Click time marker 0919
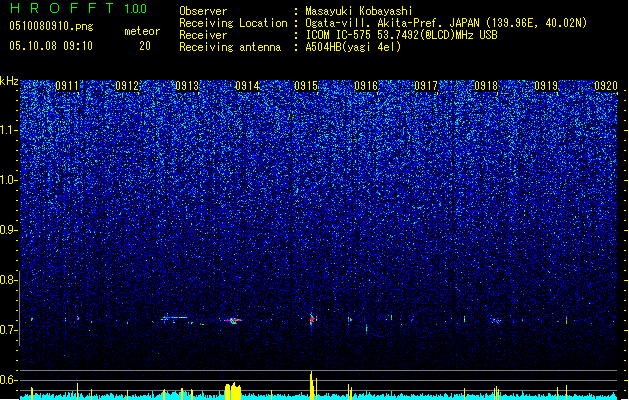This screenshot has height=400, width=629. [546, 86]
